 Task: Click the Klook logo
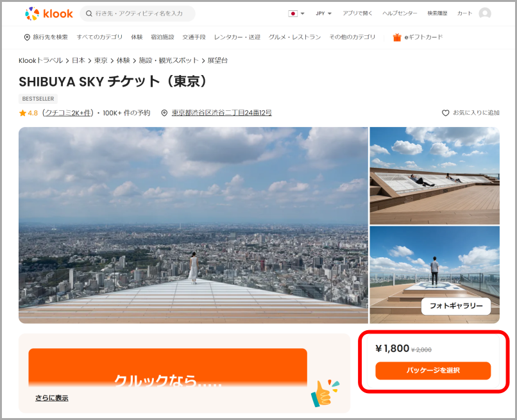tap(49, 13)
